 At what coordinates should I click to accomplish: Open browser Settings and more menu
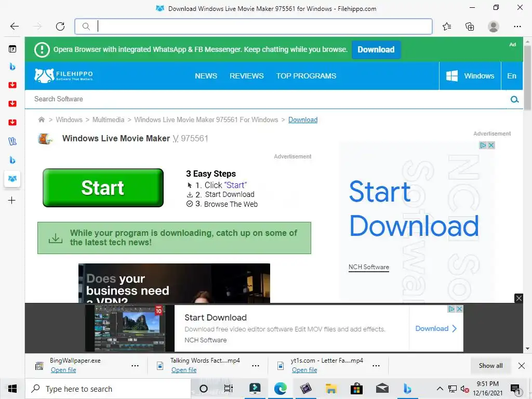[x=517, y=26]
